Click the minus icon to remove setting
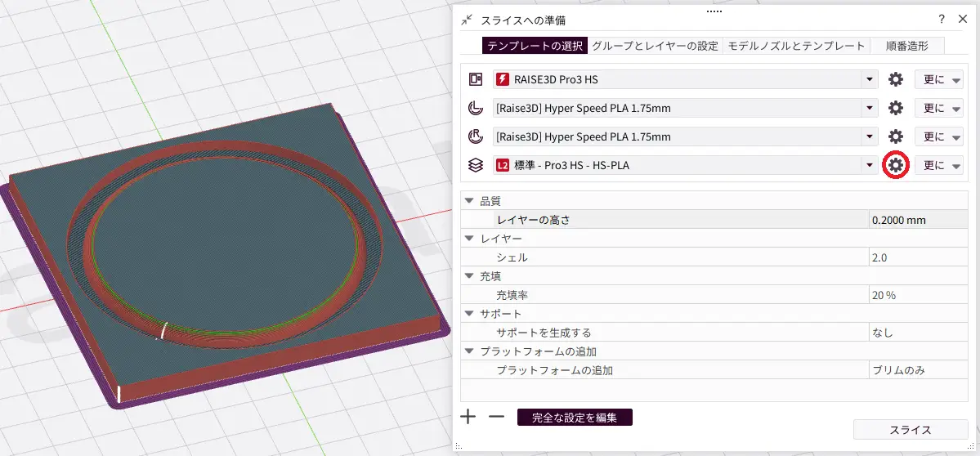980x456 pixels. [x=496, y=417]
